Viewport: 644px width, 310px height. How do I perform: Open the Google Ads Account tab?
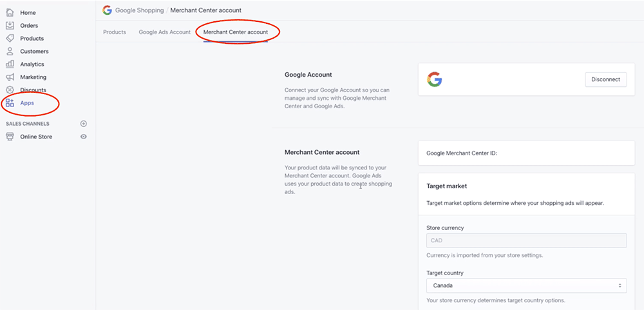pos(164,32)
